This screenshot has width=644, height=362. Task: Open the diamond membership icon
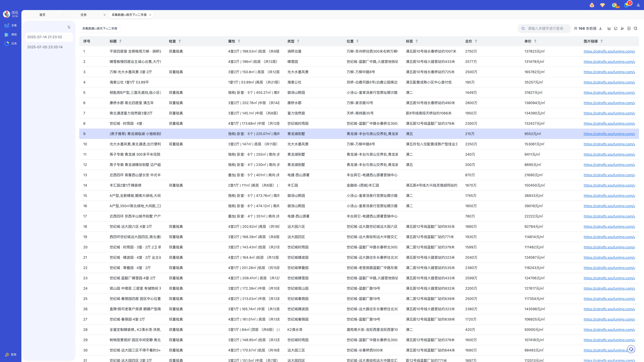click(602, 5)
